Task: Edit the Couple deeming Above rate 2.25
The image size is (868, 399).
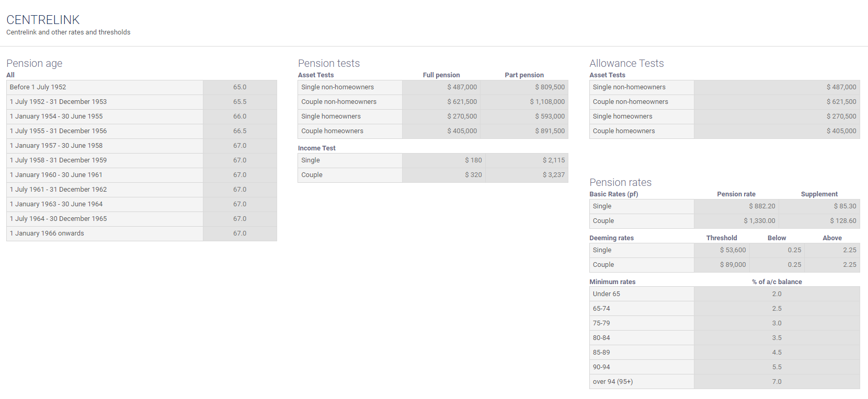Action: click(x=832, y=265)
